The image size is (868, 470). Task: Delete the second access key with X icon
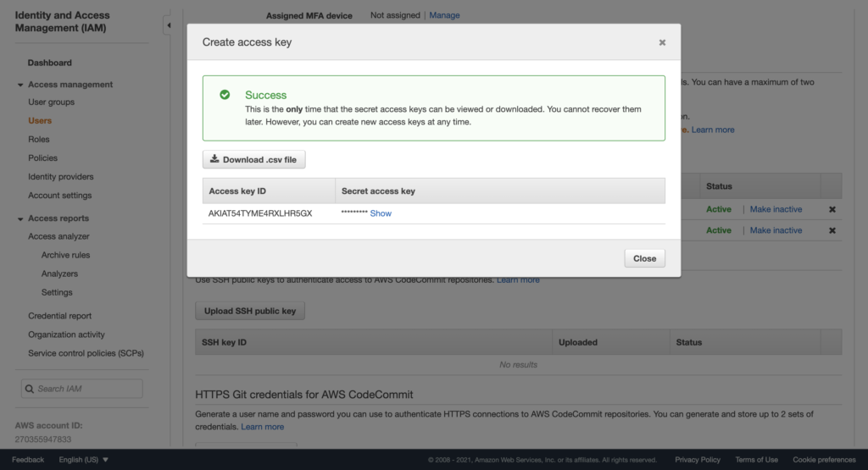[832, 230]
